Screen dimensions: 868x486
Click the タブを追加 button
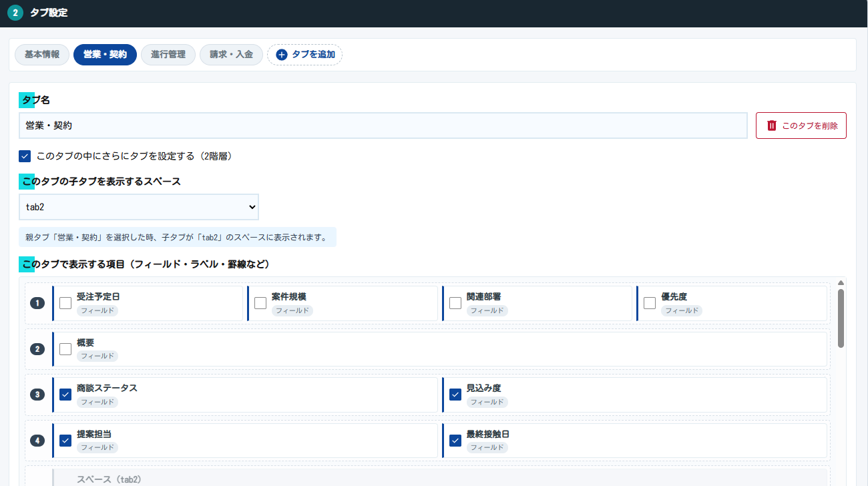point(305,55)
